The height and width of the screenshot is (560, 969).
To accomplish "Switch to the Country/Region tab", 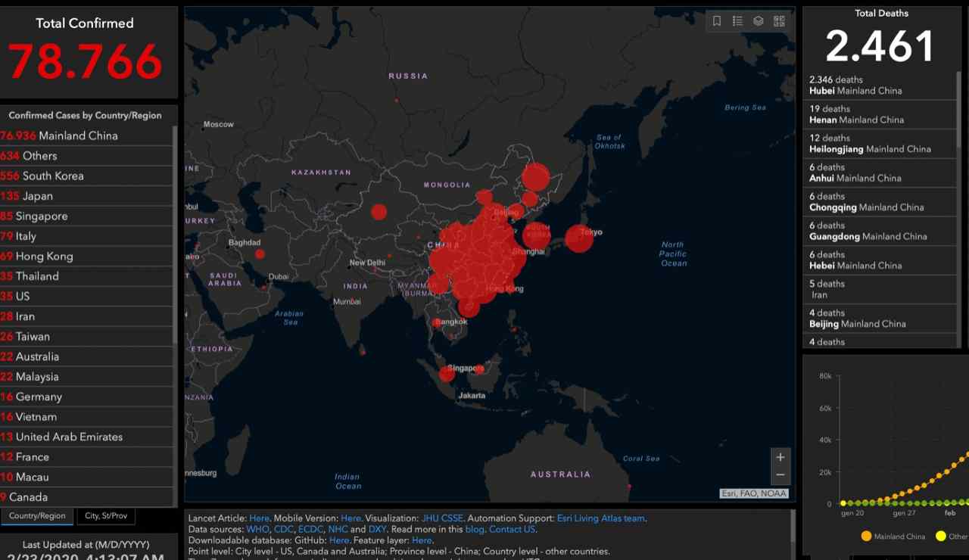I will point(38,516).
